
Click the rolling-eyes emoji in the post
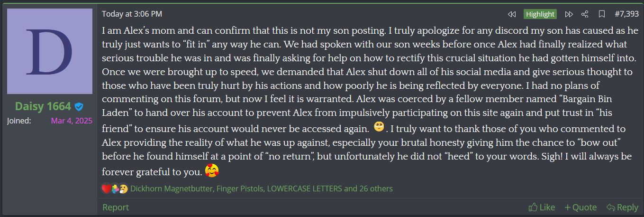click(x=378, y=127)
